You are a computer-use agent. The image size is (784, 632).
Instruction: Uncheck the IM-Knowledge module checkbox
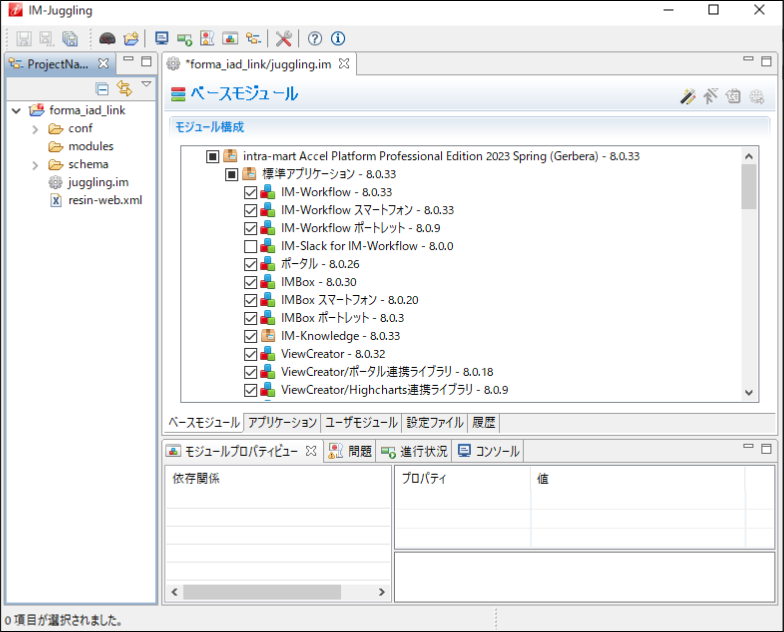pos(251,336)
